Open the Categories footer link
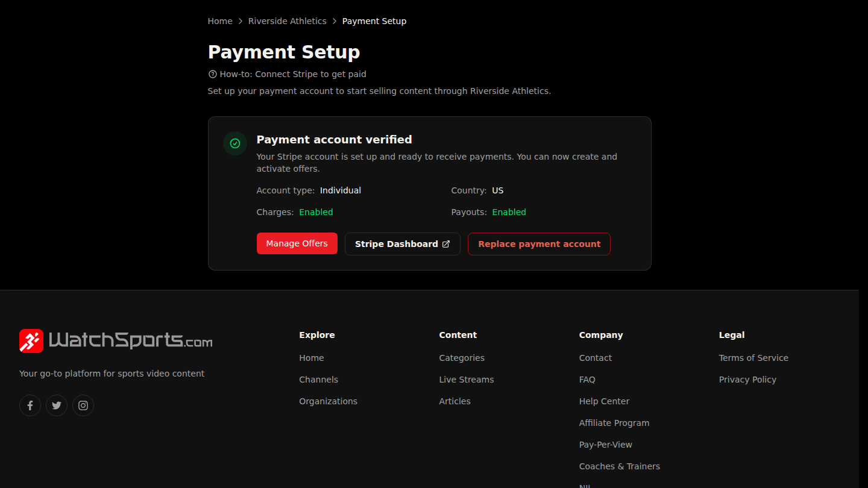The width and height of the screenshot is (868, 488). pyautogui.click(x=462, y=358)
